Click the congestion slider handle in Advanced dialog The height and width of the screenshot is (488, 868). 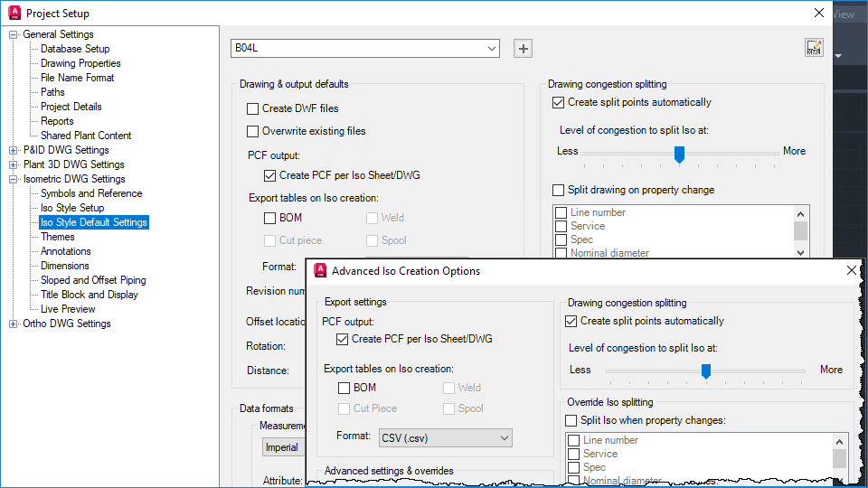pyautogui.click(x=706, y=371)
